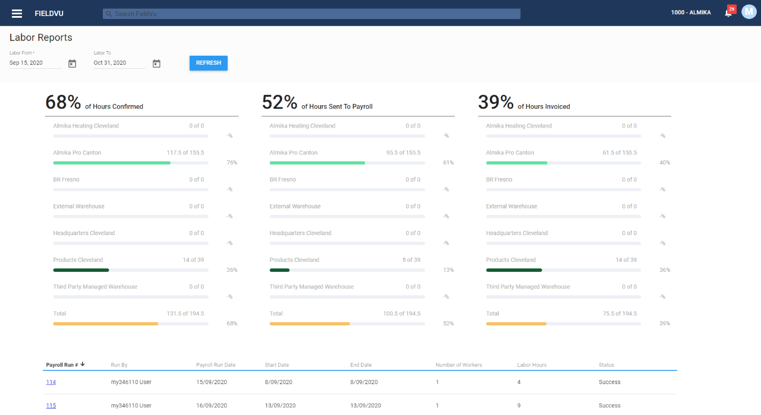Click the FIELDVU logo text

pos(49,14)
